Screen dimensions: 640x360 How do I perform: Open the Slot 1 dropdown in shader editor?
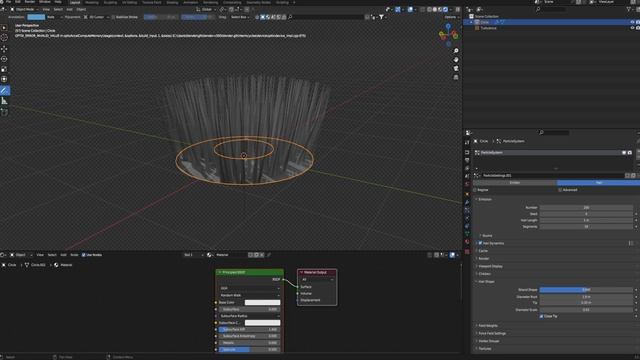(192, 255)
